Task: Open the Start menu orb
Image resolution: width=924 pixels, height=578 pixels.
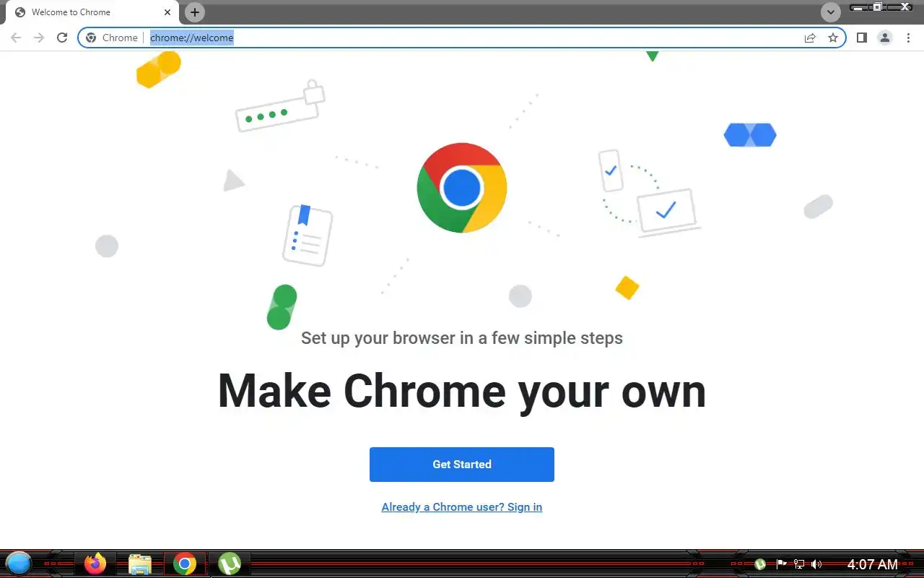Action: [19, 563]
